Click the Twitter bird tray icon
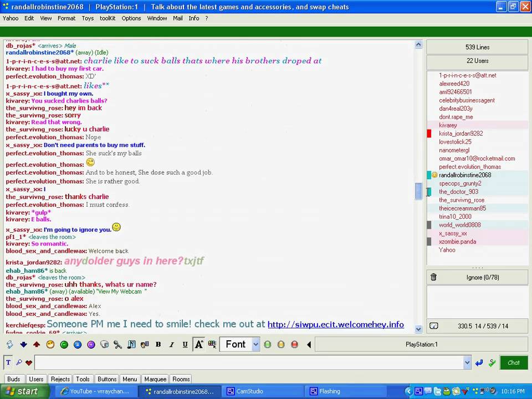This screenshot has width=532, height=399. 438,391
